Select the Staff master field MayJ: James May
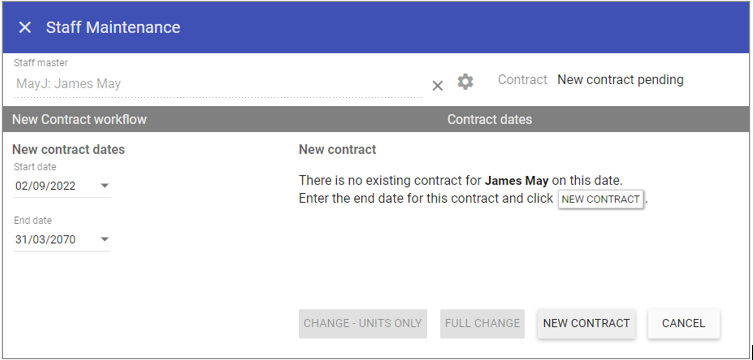The height and width of the screenshot is (360, 753). [x=218, y=84]
